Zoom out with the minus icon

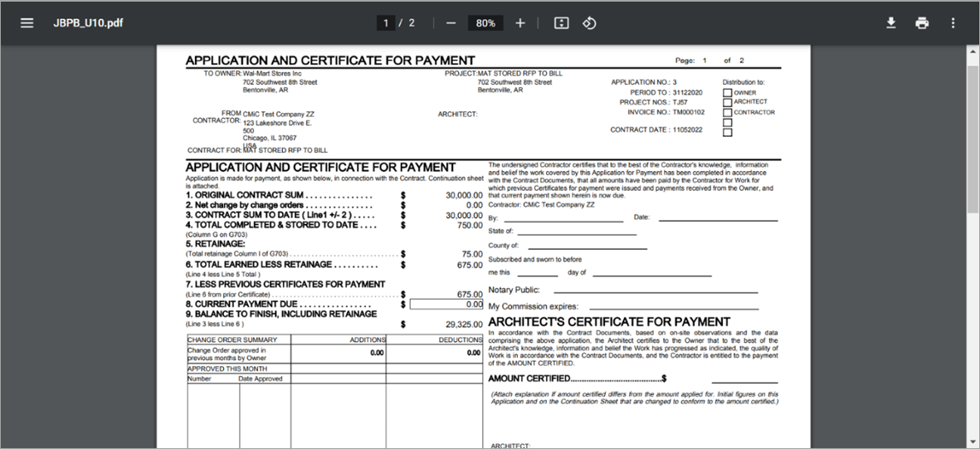click(451, 23)
